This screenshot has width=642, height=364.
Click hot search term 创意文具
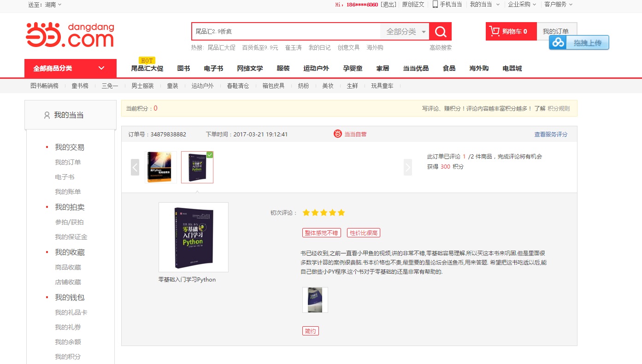tap(348, 47)
